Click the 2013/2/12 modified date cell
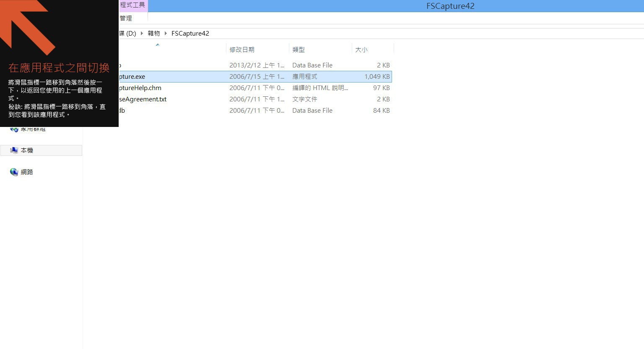644x349 pixels. click(x=257, y=65)
